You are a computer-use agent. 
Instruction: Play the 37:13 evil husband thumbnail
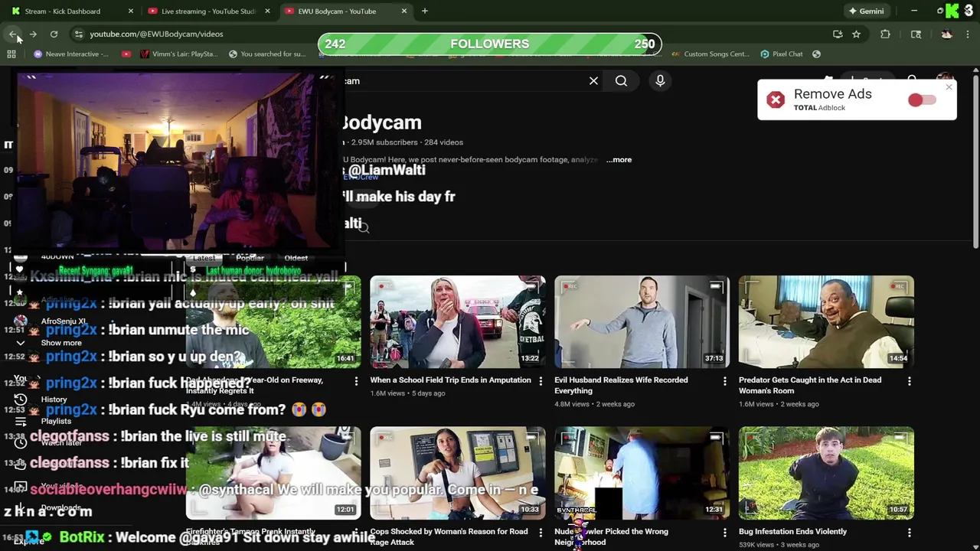[642, 322]
